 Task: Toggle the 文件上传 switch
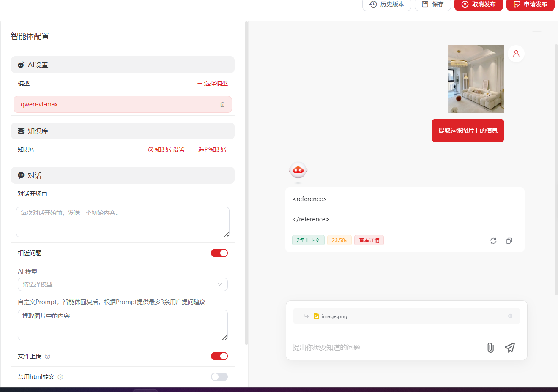point(219,356)
